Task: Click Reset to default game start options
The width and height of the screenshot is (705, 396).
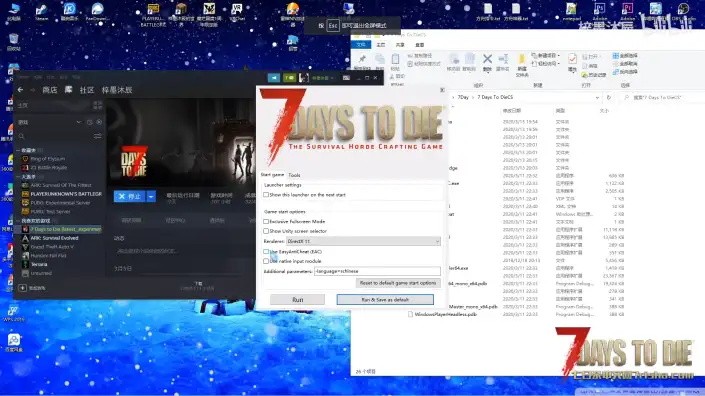Action: [398, 283]
